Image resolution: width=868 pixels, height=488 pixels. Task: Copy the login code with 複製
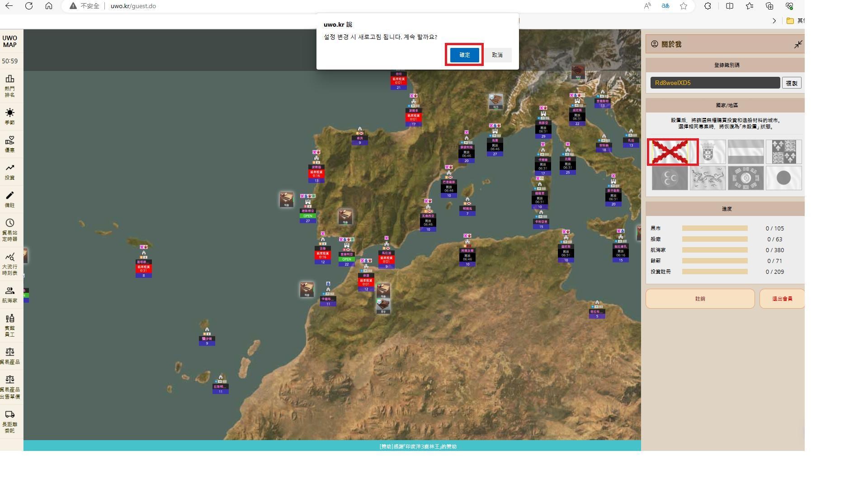(x=791, y=83)
